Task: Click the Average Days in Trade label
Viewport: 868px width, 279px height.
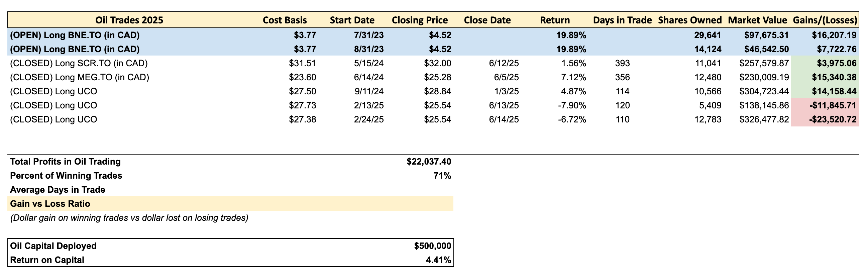Action: (58, 190)
